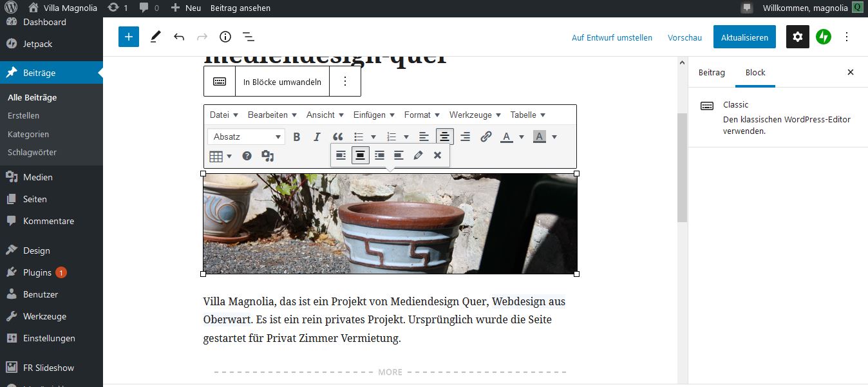Click the undo arrow in the editor toolbar
This screenshot has width=868, height=387.
(x=179, y=37)
